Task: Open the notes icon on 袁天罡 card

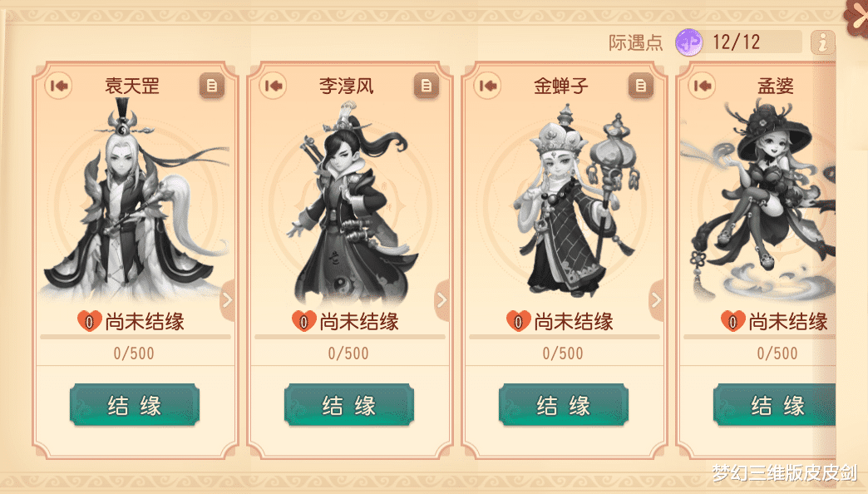Action: click(212, 86)
